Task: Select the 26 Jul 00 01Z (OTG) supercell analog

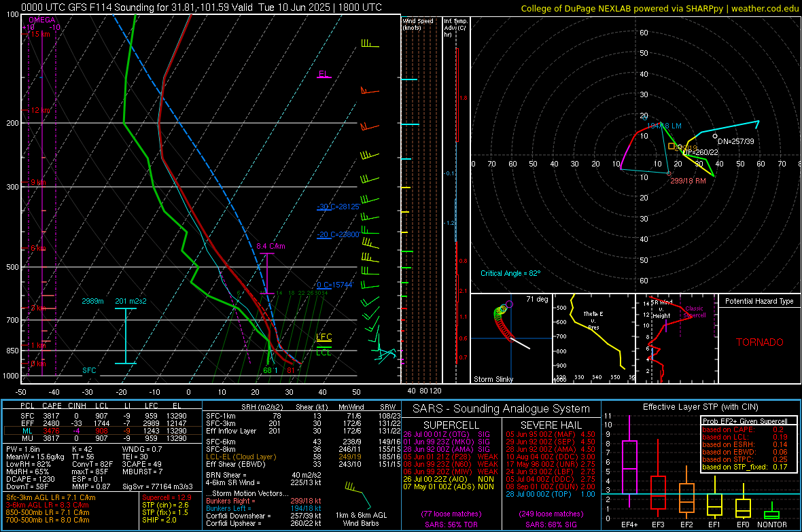Action: tap(446, 434)
